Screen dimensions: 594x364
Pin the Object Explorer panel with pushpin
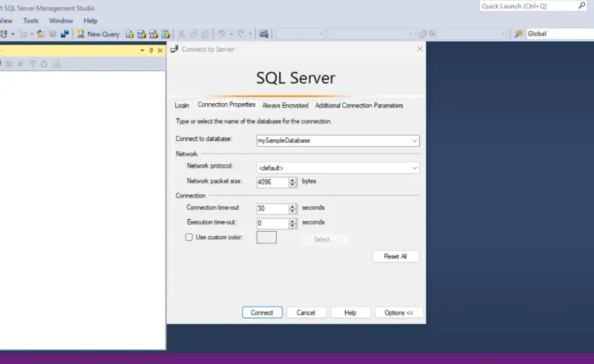[151, 51]
